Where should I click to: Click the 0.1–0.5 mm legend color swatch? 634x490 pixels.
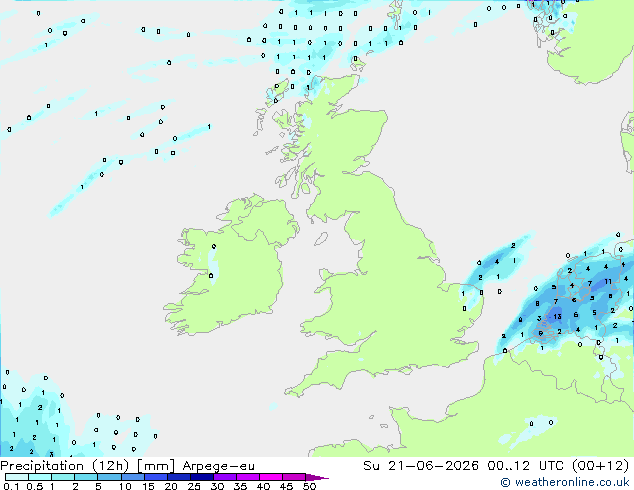(x=17, y=477)
